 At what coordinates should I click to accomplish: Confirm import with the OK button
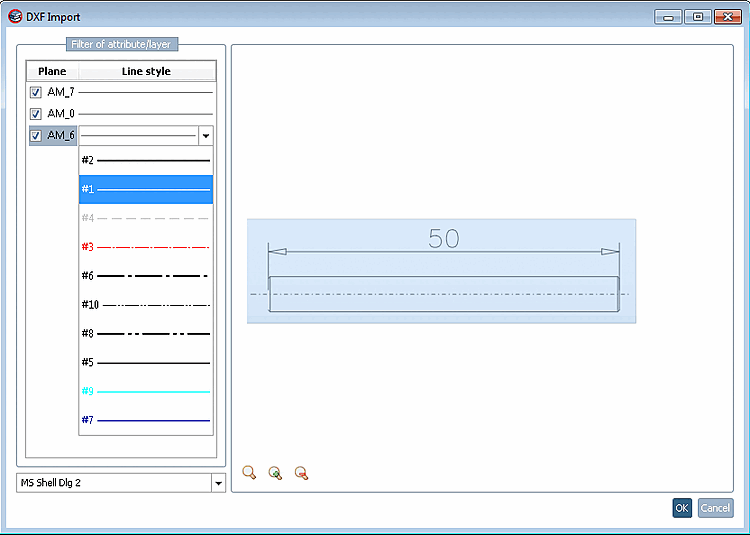pyautogui.click(x=682, y=508)
